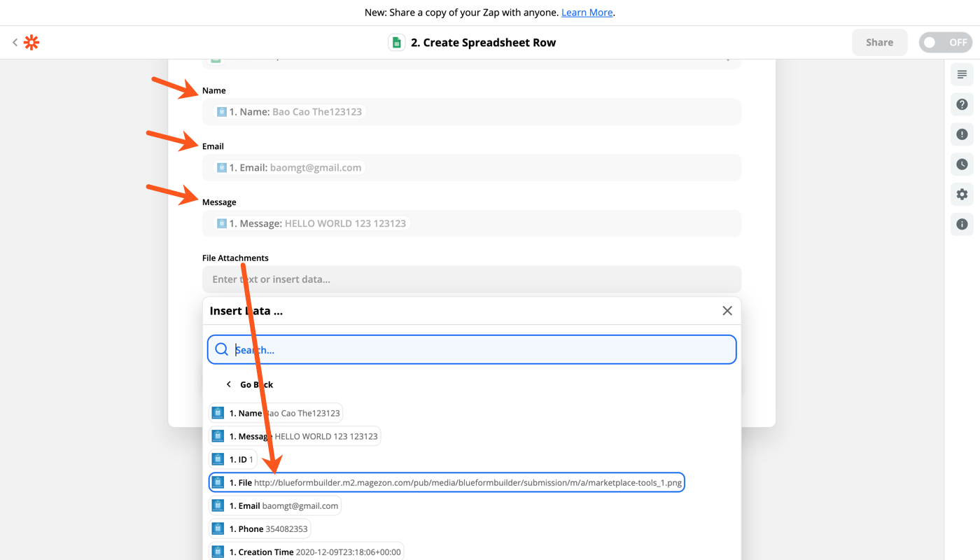Click the magnifier icon in the search box

pyautogui.click(x=221, y=349)
